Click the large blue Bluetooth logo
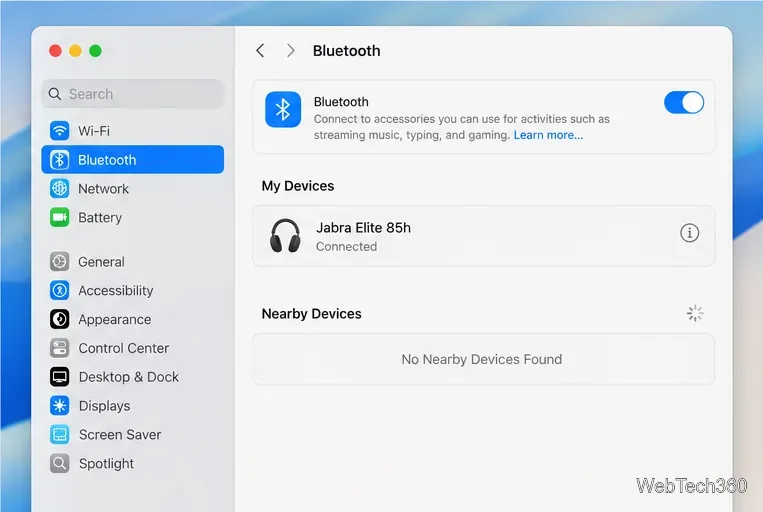Screen dimensions: 763x512 pyautogui.click(x=283, y=110)
